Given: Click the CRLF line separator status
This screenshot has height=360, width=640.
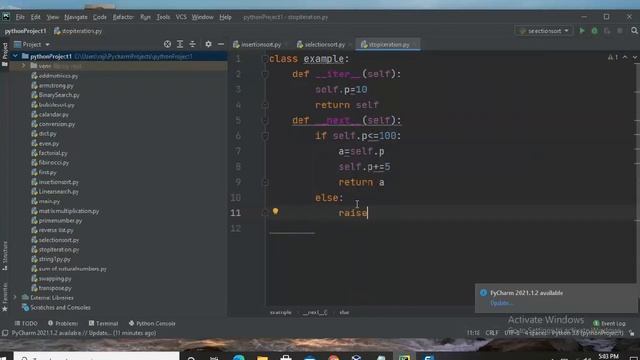Looking at the screenshot, I should coord(492,333).
